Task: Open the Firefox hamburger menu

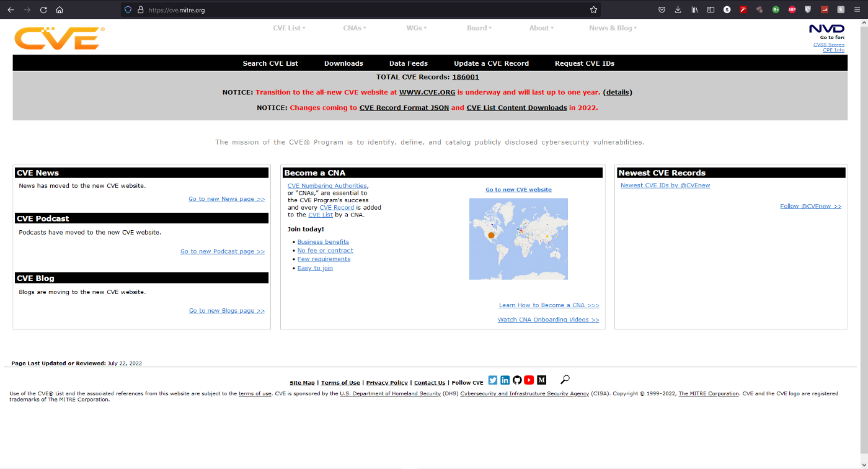Action: coord(857,10)
